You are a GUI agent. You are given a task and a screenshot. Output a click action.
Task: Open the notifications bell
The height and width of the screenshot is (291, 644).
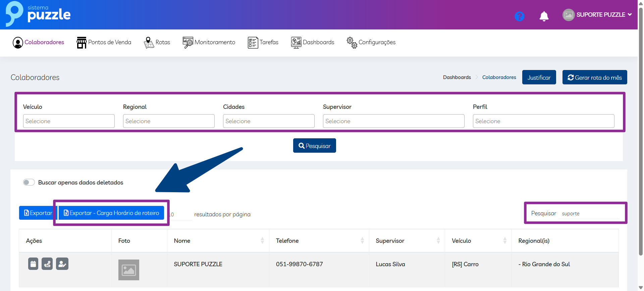[544, 16]
